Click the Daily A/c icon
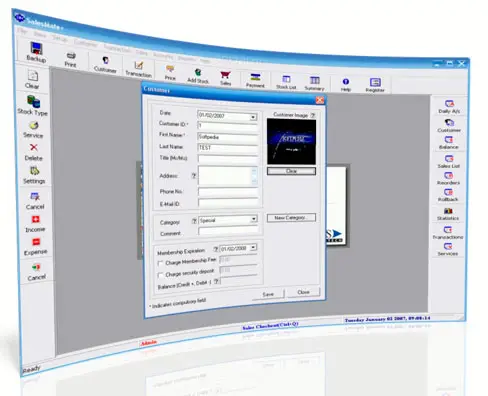The height and width of the screenshot is (396, 488). (x=449, y=104)
